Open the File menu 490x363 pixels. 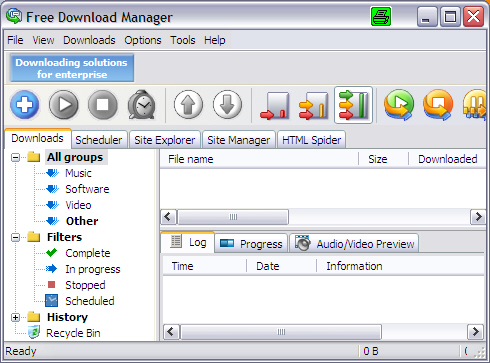pyautogui.click(x=15, y=40)
